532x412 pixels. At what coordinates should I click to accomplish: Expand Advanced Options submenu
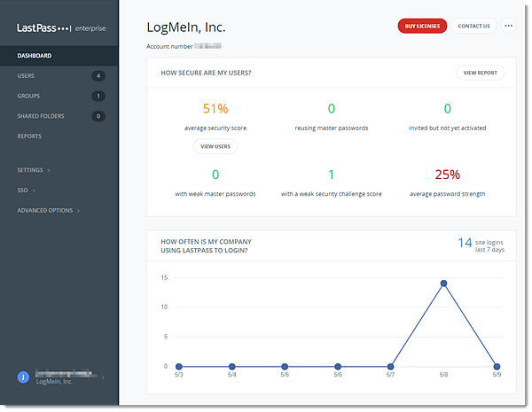click(49, 211)
